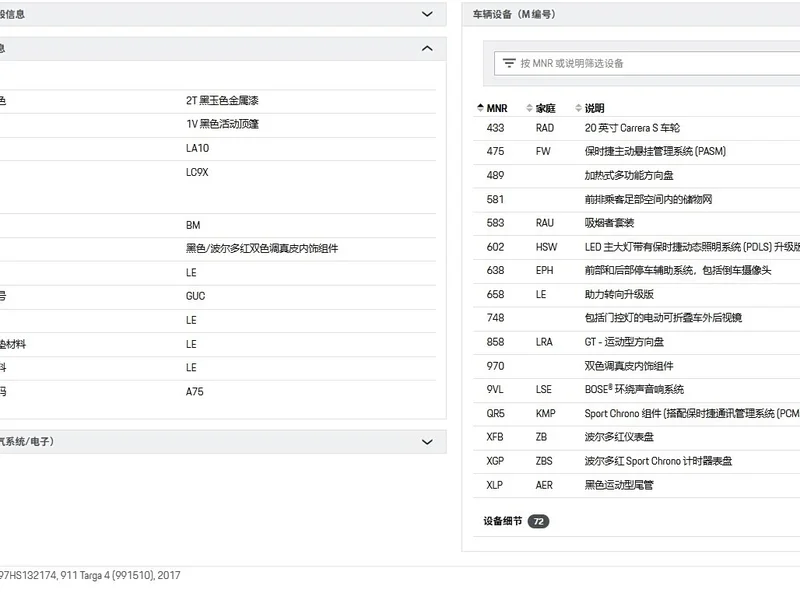Select the 波尔多红 Sport Chrono 计时器表盘 description
Viewport: 800px width, 600px height.
point(658,461)
